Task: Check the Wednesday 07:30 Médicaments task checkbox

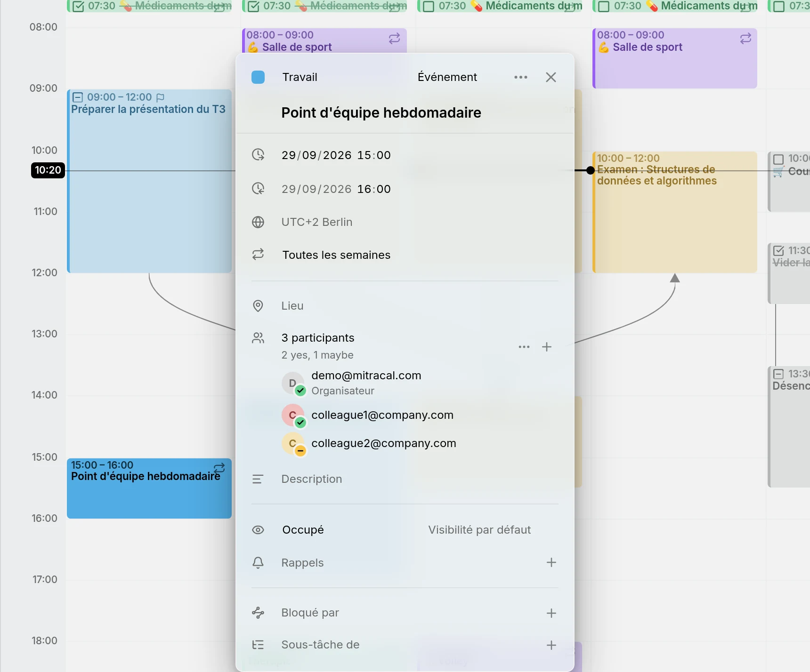Action: [x=429, y=6]
